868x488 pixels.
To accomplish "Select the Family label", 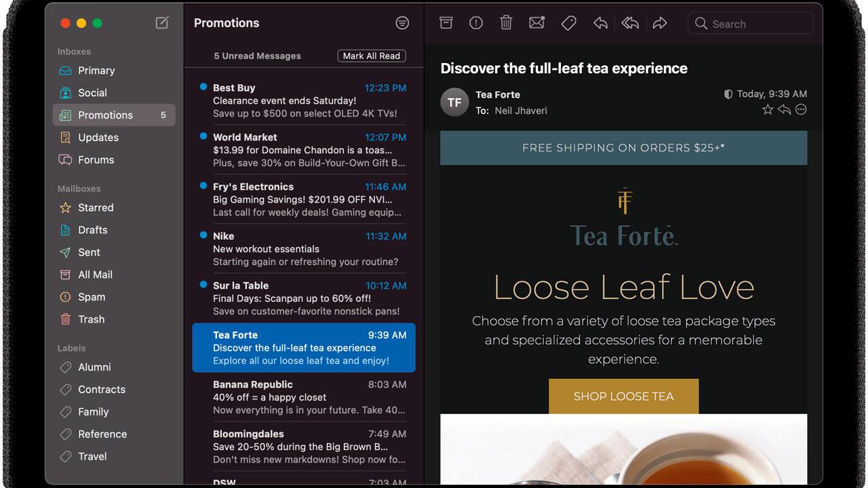I will click(114, 411).
